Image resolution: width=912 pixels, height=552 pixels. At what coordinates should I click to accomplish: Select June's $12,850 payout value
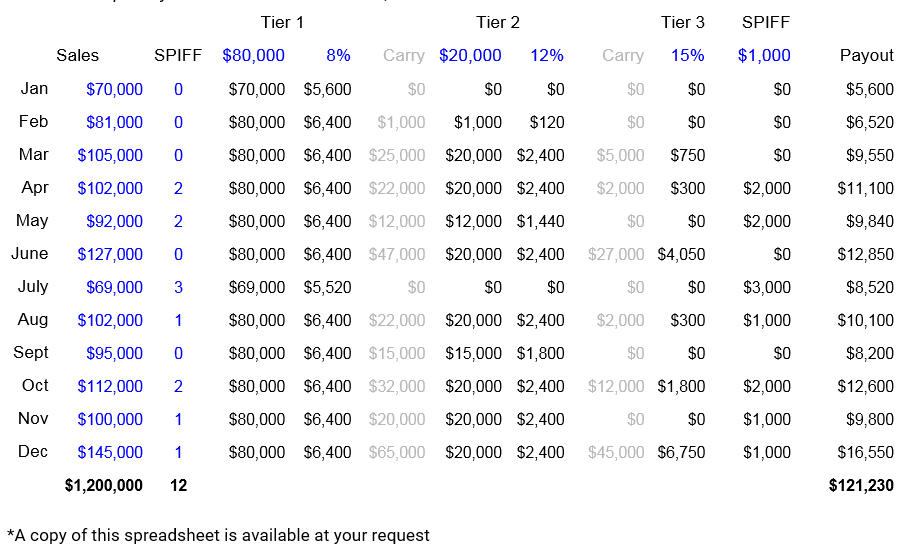point(866,254)
